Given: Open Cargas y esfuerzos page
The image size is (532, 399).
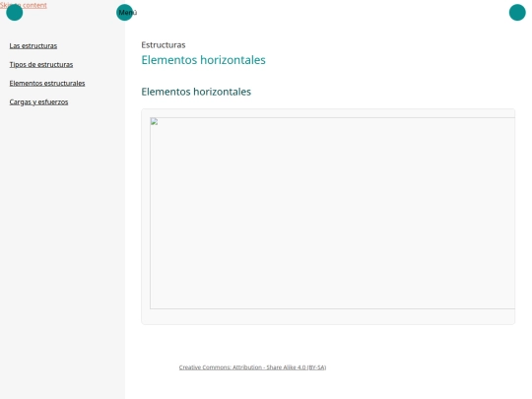Looking at the screenshot, I should [38, 101].
